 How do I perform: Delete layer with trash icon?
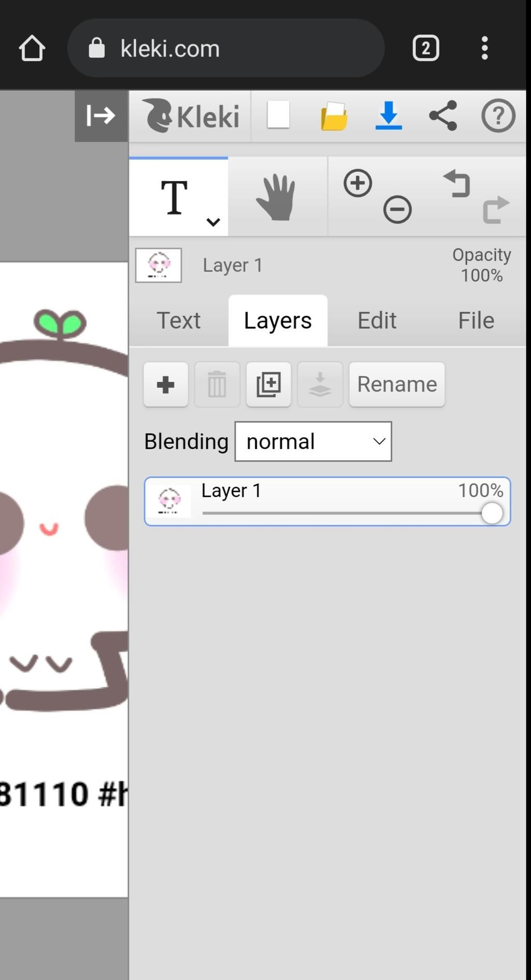(x=217, y=384)
